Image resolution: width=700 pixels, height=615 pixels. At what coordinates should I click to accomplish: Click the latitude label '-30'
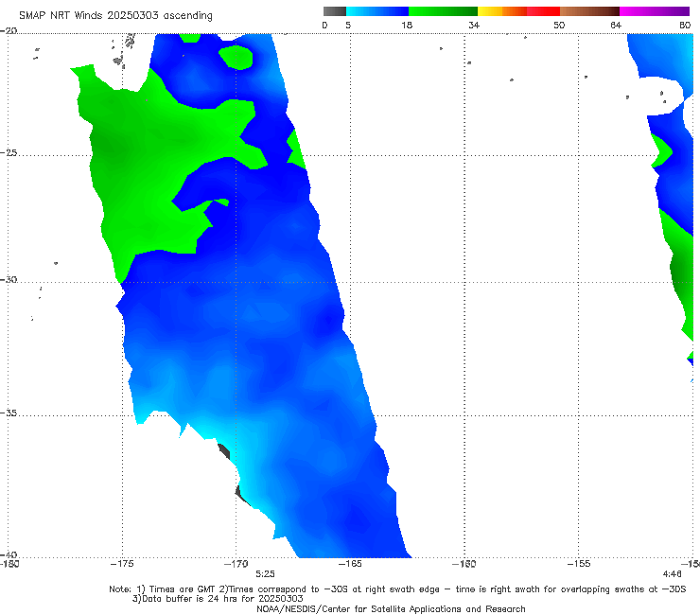pyautogui.click(x=9, y=279)
